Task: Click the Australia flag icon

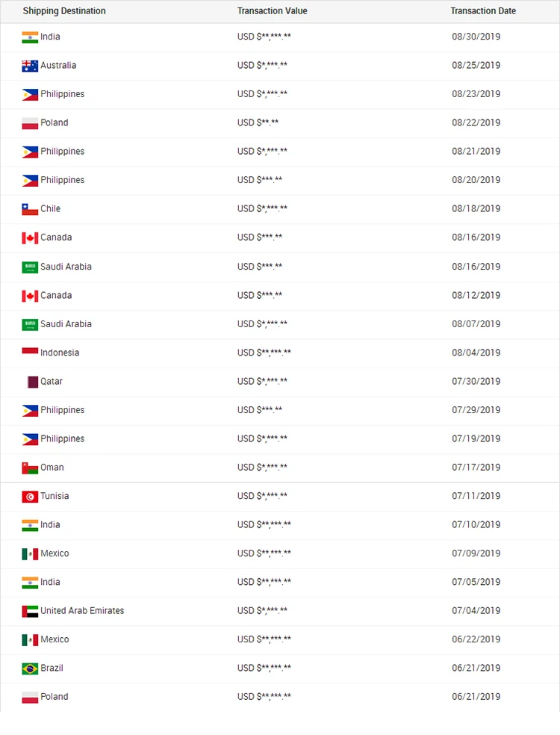Action: [30, 66]
